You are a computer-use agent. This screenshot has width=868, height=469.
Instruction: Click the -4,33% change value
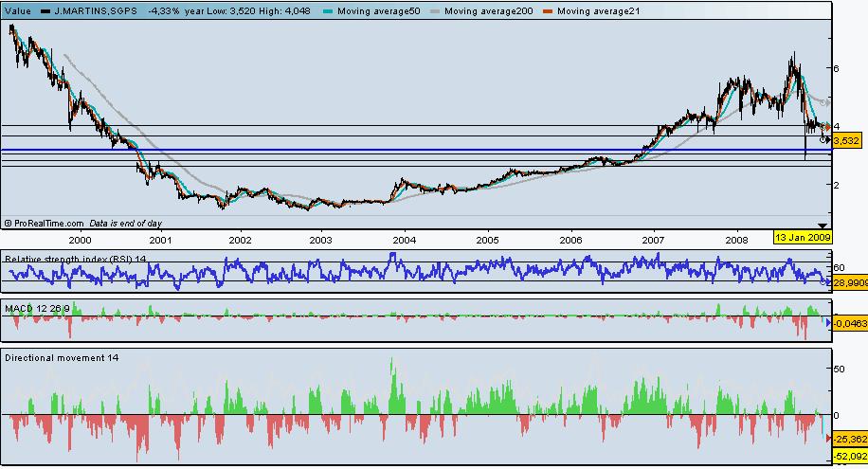pos(164,11)
